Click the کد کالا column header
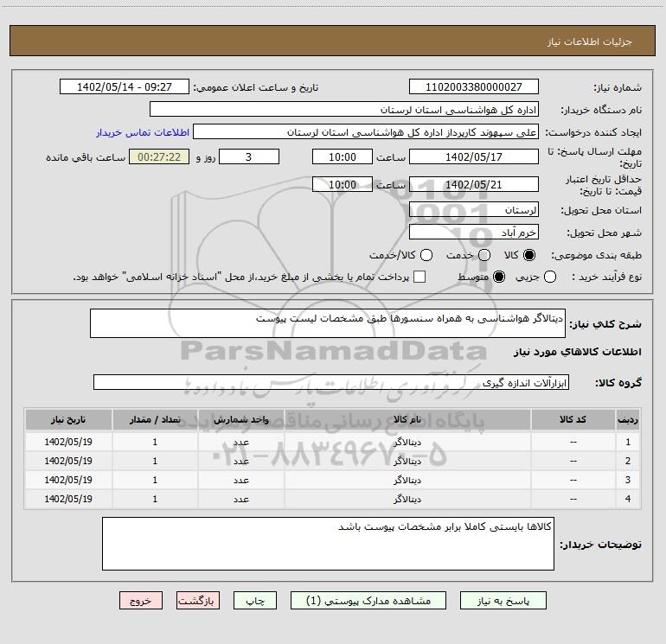The height and width of the screenshot is (644, 666). tap(573, 420)
